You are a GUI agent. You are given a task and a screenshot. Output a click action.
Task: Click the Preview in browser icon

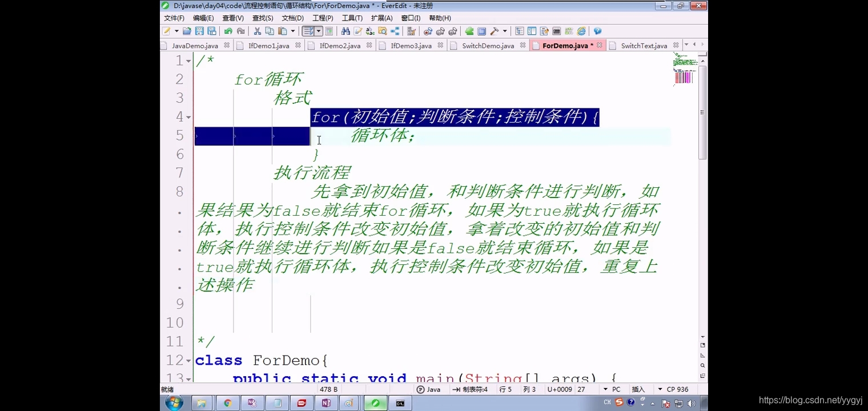coord(581,31)
